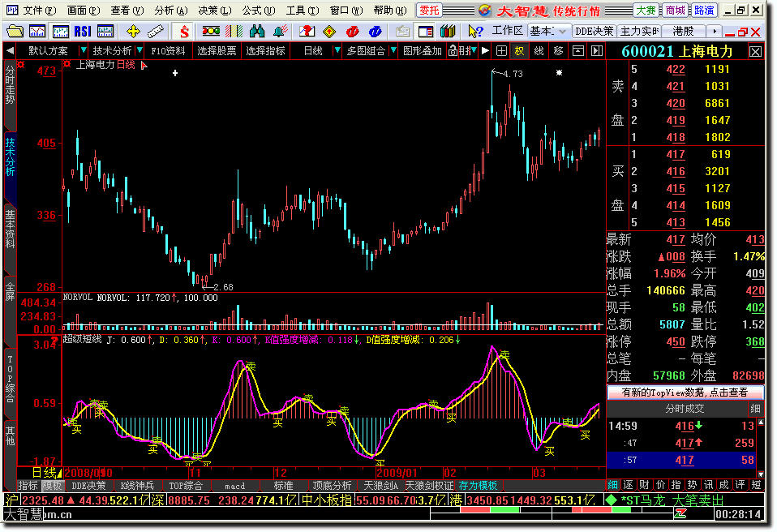The image size is (777, 532).
Task: Open the books library icon
Action: 448,32
